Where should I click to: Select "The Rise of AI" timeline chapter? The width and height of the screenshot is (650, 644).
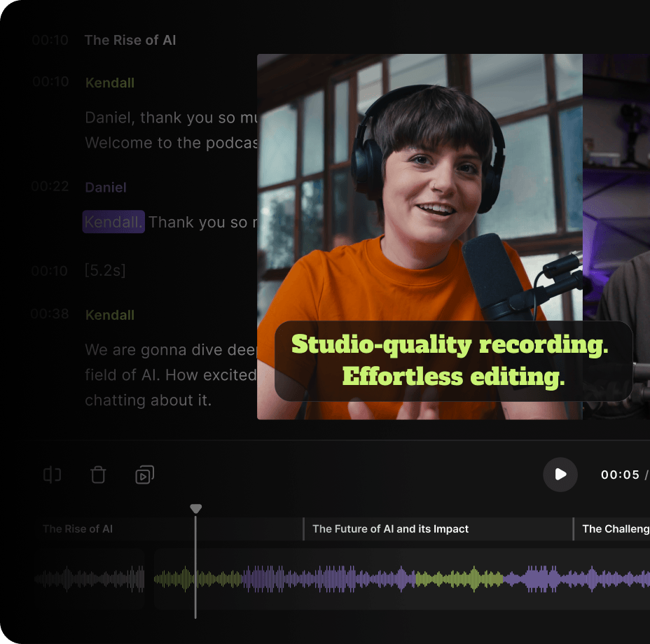(78, 529)
